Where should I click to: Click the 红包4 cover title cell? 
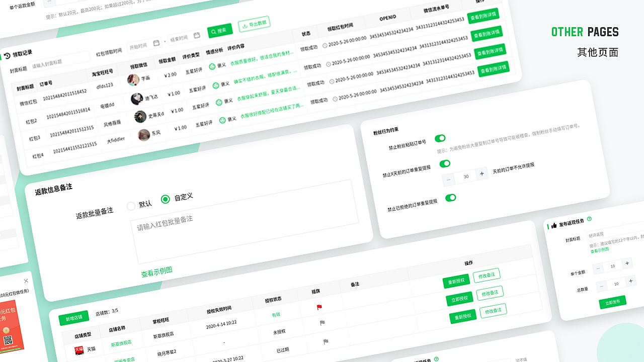pyautogui.click(x=38, y=155)
